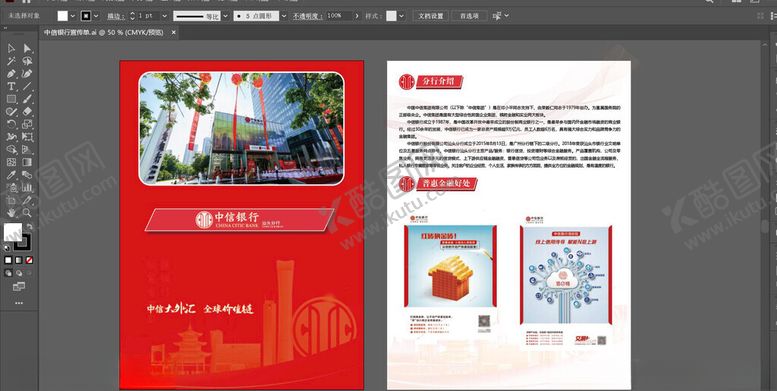Swap fill and stroke colors

pos(30,226)
